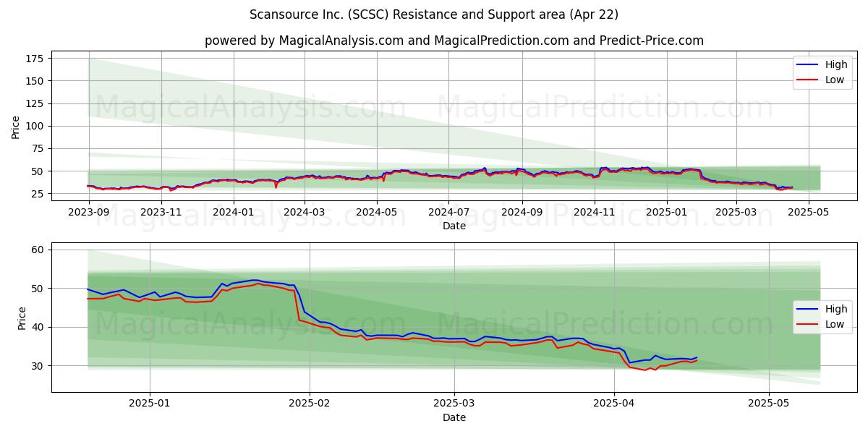This screenshot has height=434, width=868.
Task: Click the '2023-09' tick label on top chart
Action: tap(88, 213)
